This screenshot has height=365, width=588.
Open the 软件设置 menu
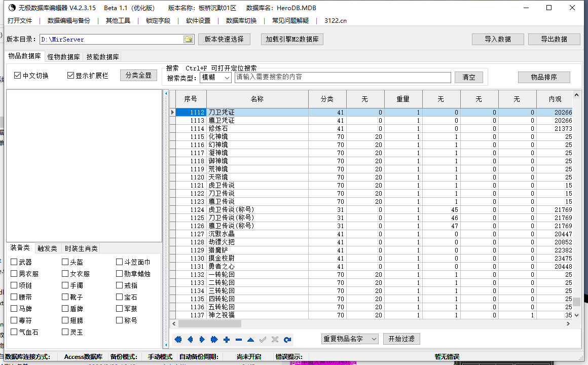(198, 21)
